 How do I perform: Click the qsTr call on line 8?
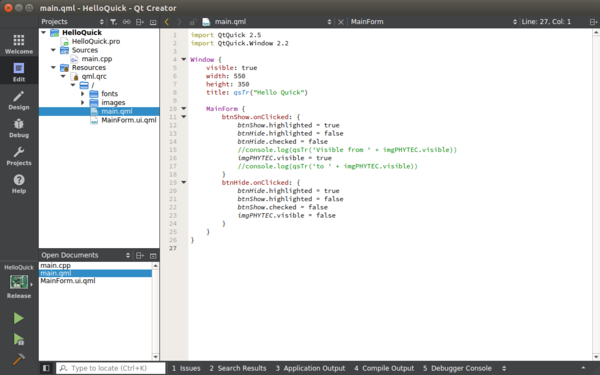tap(241, 92)
